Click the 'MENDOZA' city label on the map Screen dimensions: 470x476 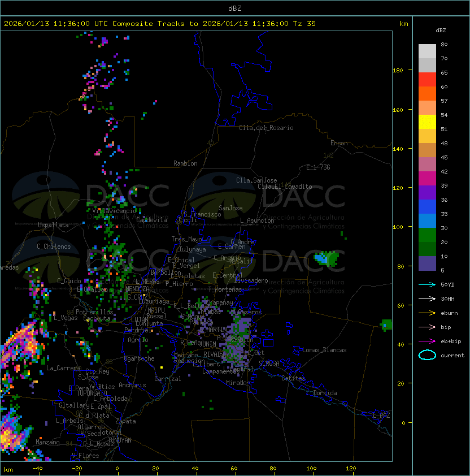[137, 289]
